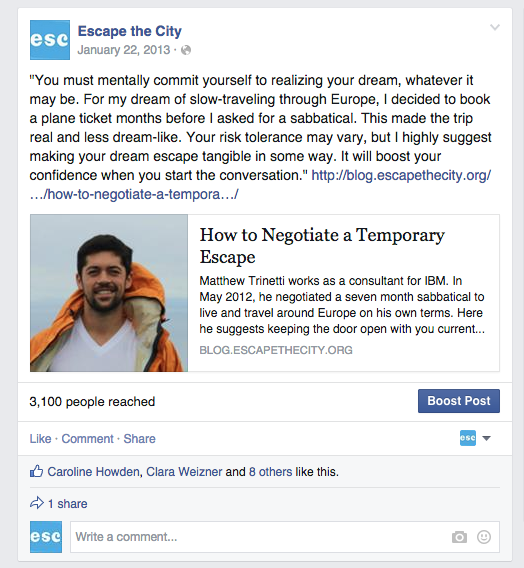Show the 8 others who liked
The height and width of the screenshot is (568, 524).
(271, 472)
